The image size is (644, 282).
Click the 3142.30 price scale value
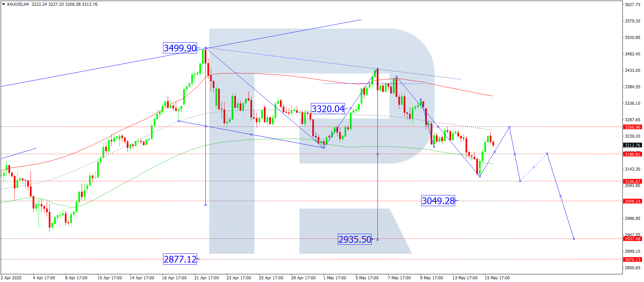(632, 169)
